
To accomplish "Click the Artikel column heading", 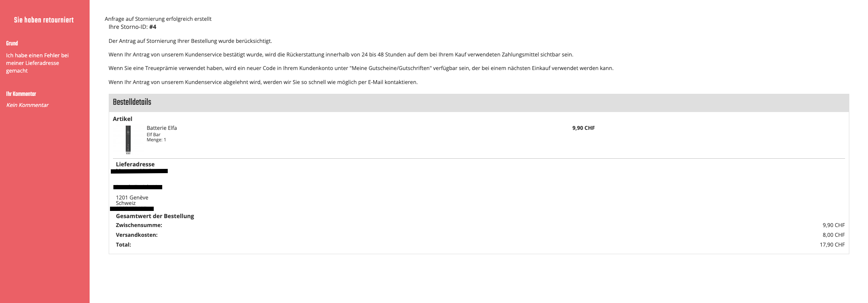I will [122, 119].
